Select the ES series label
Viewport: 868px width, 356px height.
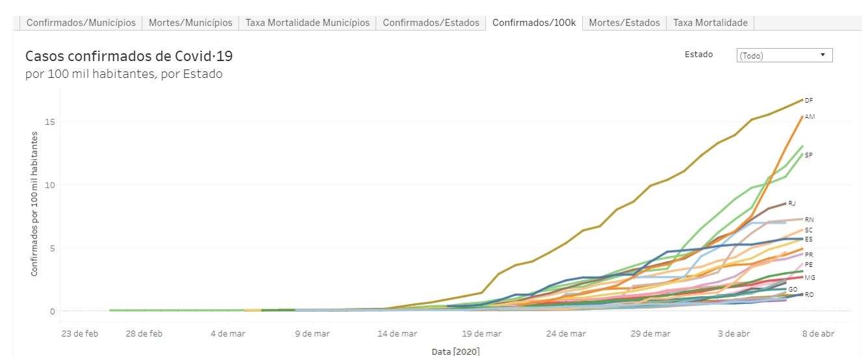(x=809, y=239)
